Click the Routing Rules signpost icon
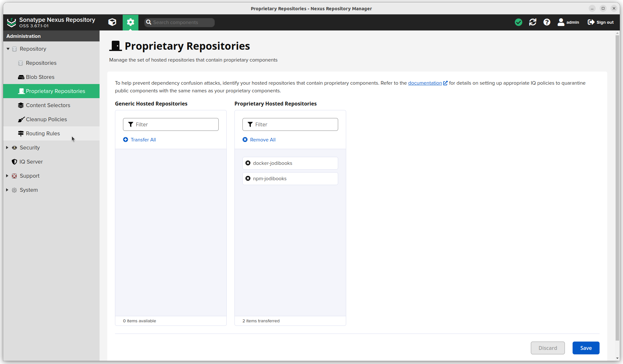Screen dimensions: 623x364 [x=21, y=133]
